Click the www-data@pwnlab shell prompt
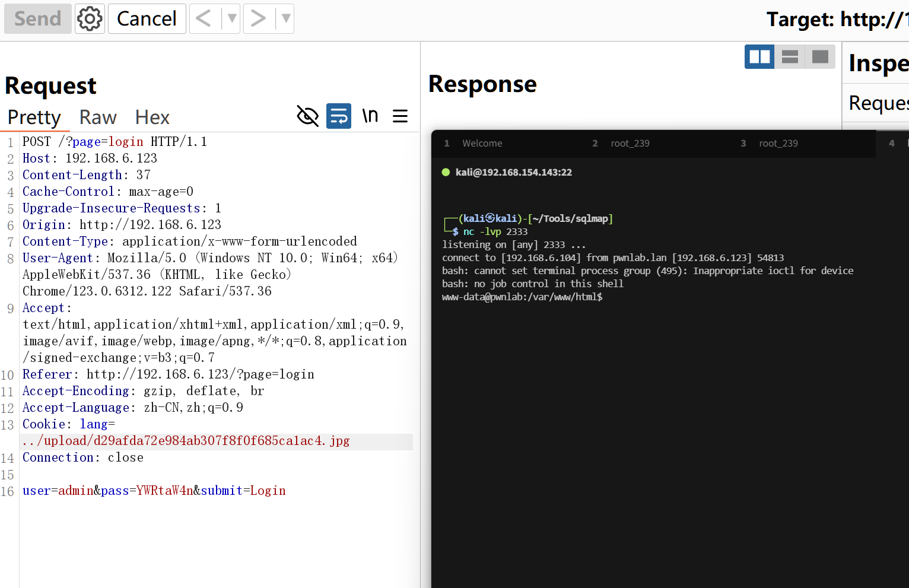The width and height of the screenshot is (909, 588). 522,297
